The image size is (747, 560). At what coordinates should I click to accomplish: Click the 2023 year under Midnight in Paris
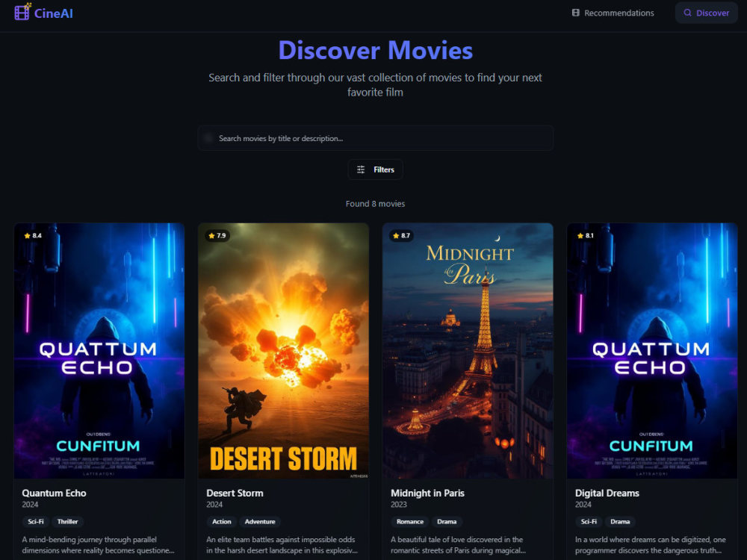point(399,505)
